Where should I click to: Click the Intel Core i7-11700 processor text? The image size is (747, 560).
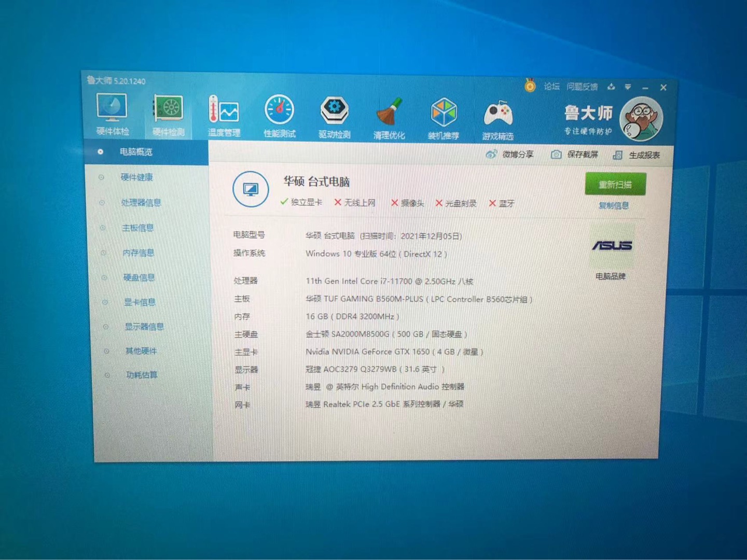389,282
